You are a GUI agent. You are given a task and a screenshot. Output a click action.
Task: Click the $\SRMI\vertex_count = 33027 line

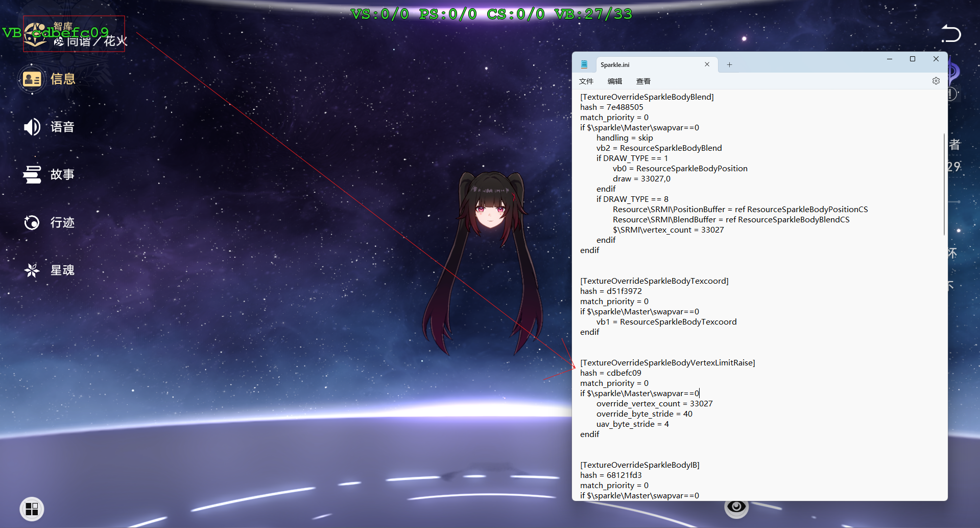[668, 230]
